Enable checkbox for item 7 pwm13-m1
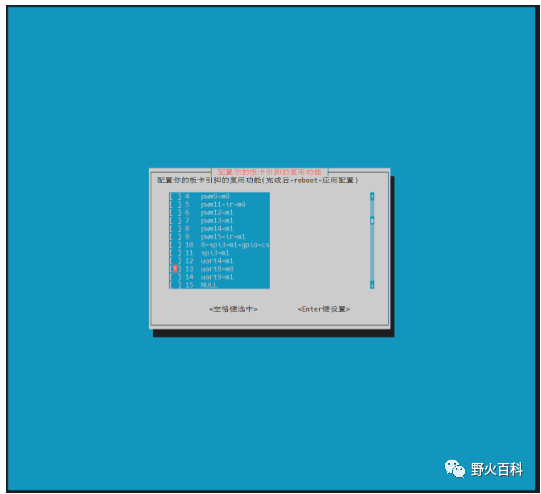 175,220
